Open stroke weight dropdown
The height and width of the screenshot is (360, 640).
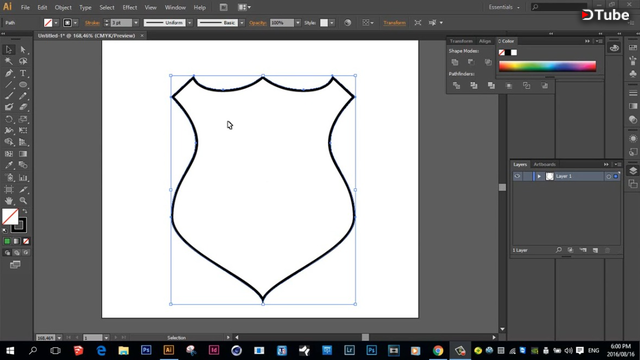tap(136, 23)
